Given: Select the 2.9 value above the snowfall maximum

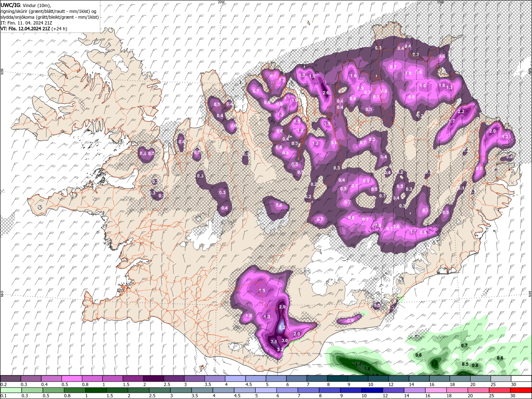Looking at the screenshot, I should (x=282, y=307).
